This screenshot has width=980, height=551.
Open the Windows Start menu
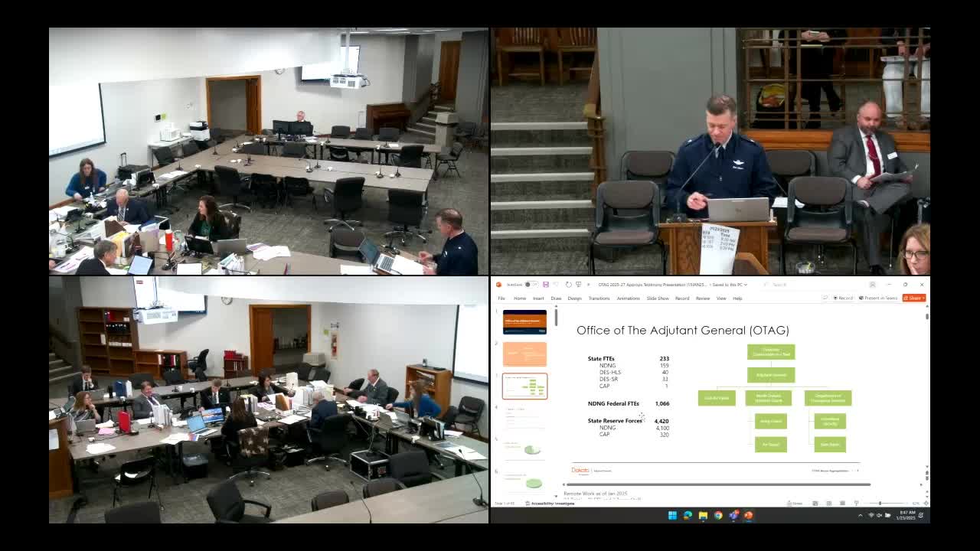[672, 515]
